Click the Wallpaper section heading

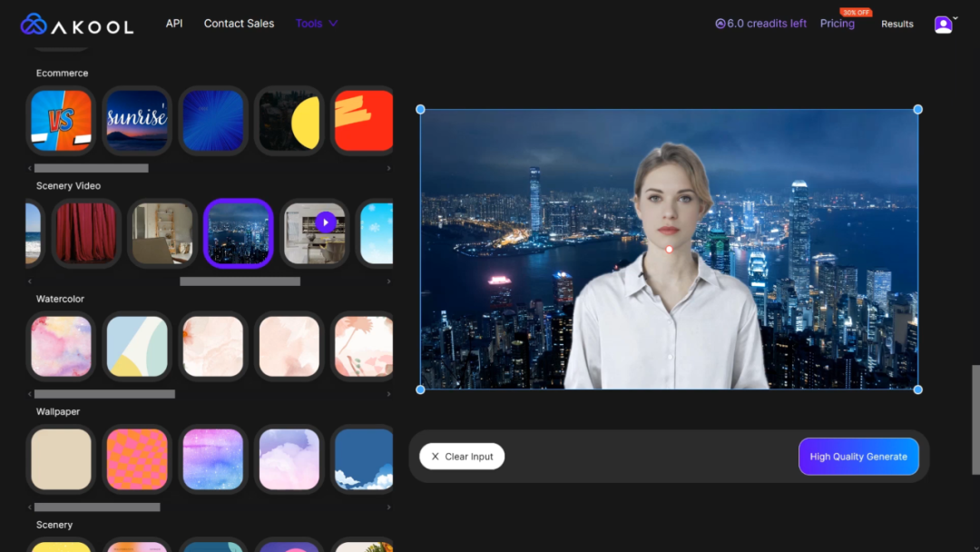(x=58, y=411)
